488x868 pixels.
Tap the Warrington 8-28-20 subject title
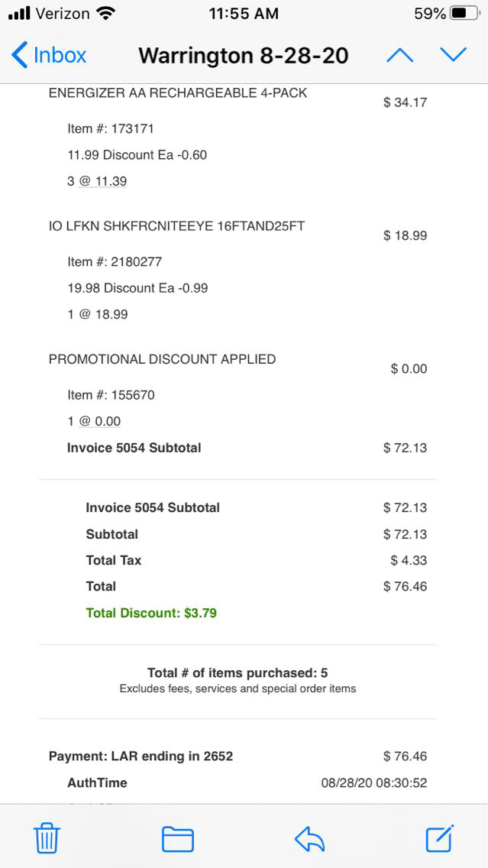[x=243, y=56]
